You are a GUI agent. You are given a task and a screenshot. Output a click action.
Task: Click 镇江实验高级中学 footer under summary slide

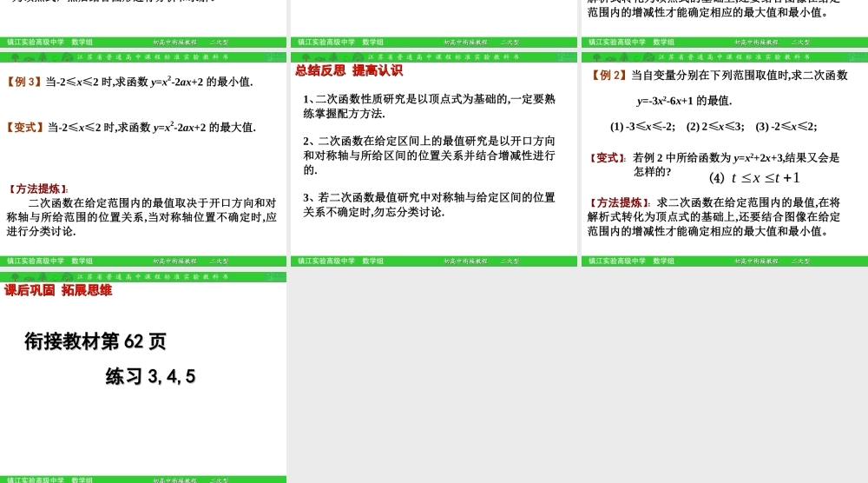[326, 261]
